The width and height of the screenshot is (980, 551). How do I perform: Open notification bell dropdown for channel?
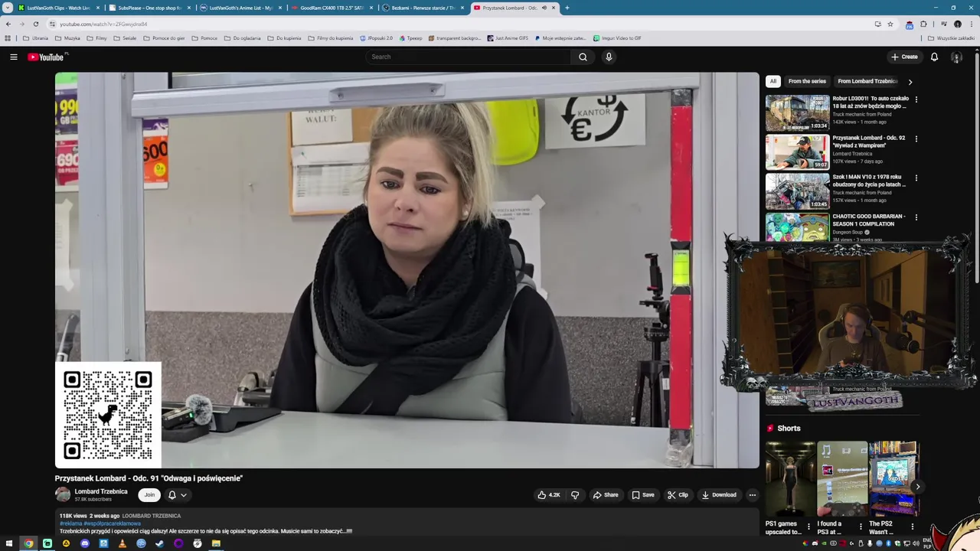coord(177,495)
